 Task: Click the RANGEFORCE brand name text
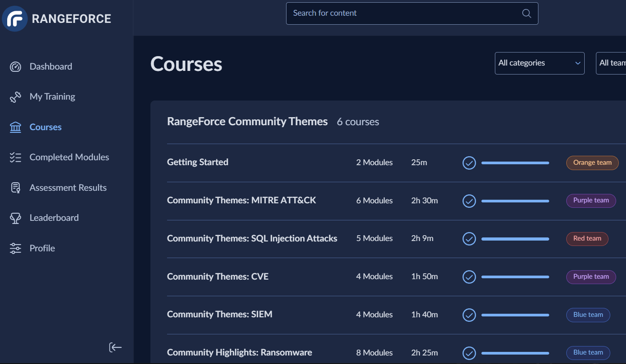[71, 19]
